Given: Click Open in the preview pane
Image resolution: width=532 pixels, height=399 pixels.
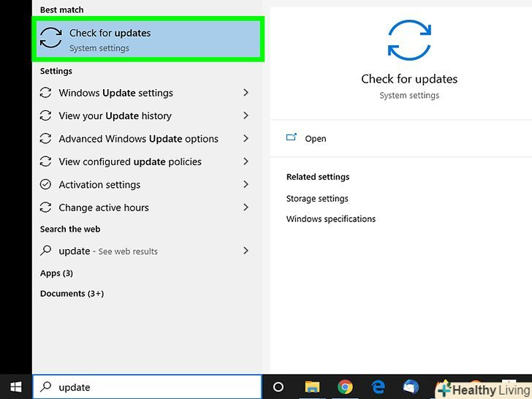Looking at the screenshot, I should (316, 138).
